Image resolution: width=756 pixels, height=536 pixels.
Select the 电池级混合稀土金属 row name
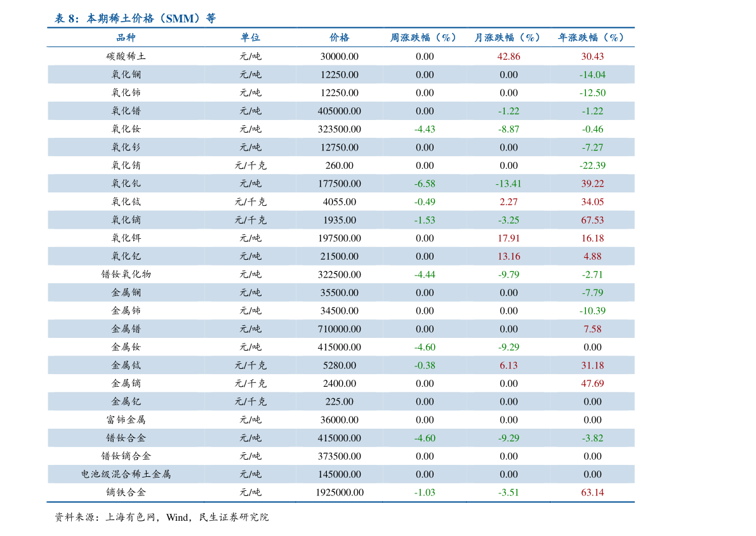(x=126, y=474)
